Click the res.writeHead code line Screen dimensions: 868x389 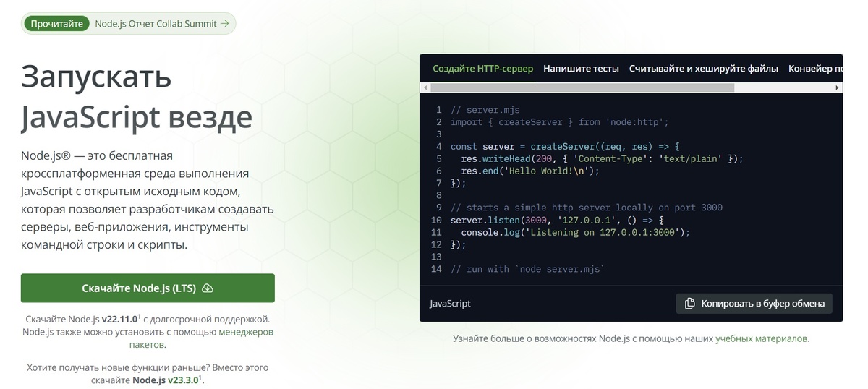(x=602, y=158)
